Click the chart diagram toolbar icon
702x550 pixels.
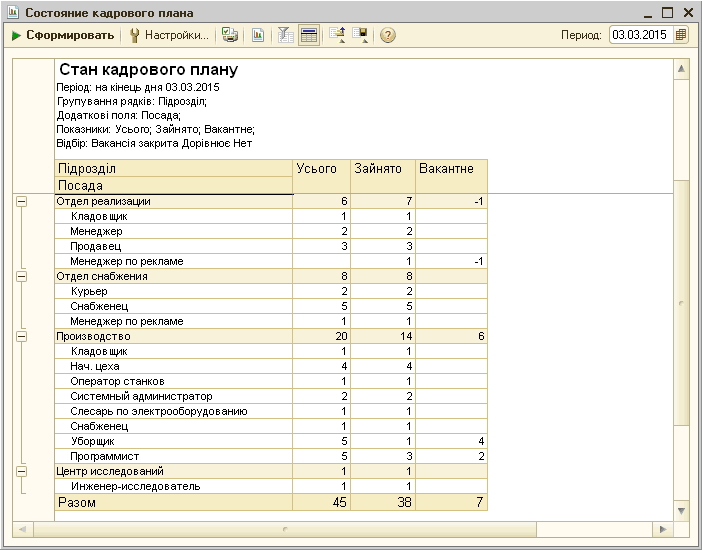[257, 35]
